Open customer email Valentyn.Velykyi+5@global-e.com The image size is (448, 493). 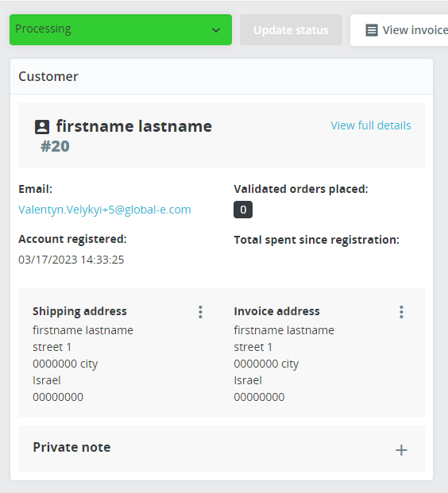(x=105, y=210)
